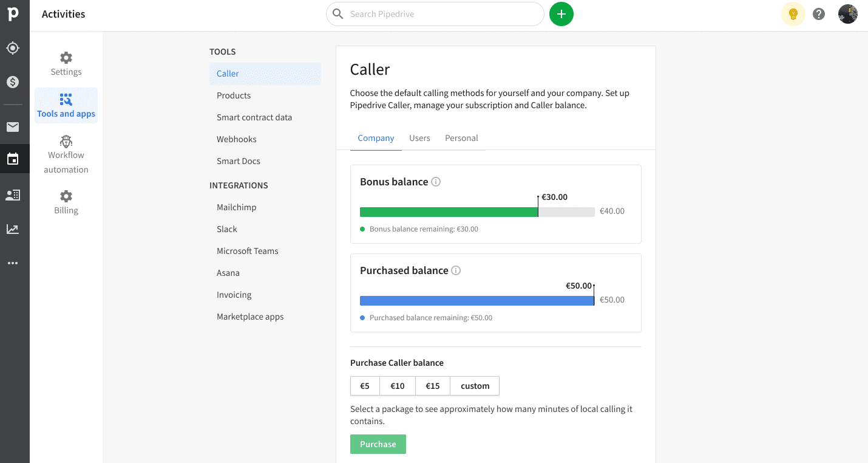
Task: Click Purchased balance info icon
Action: (456, 270)
